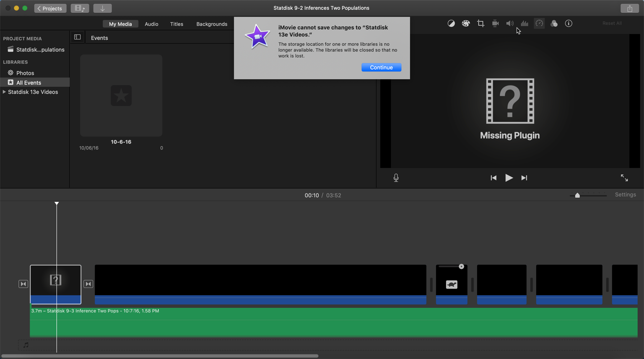Switch to the Backgrounds tab

coord(212,24)
